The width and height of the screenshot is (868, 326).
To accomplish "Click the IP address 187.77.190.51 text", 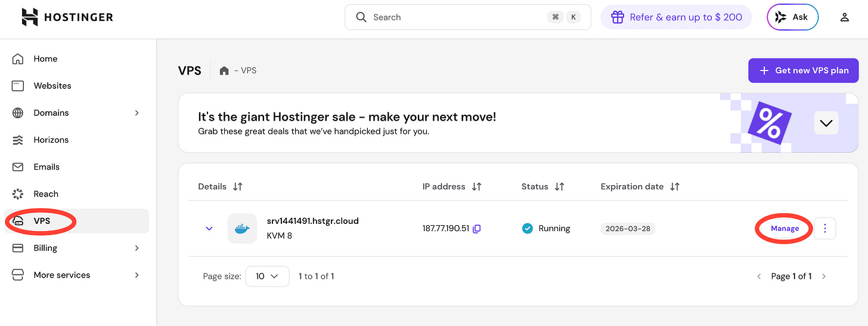I will coord(446,229).
